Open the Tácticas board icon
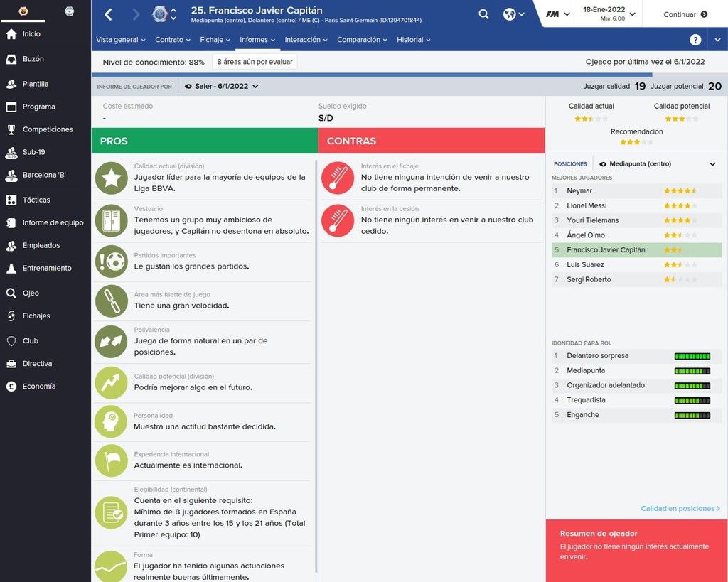Viewport: 728px width, 582px height. [11, 200]
